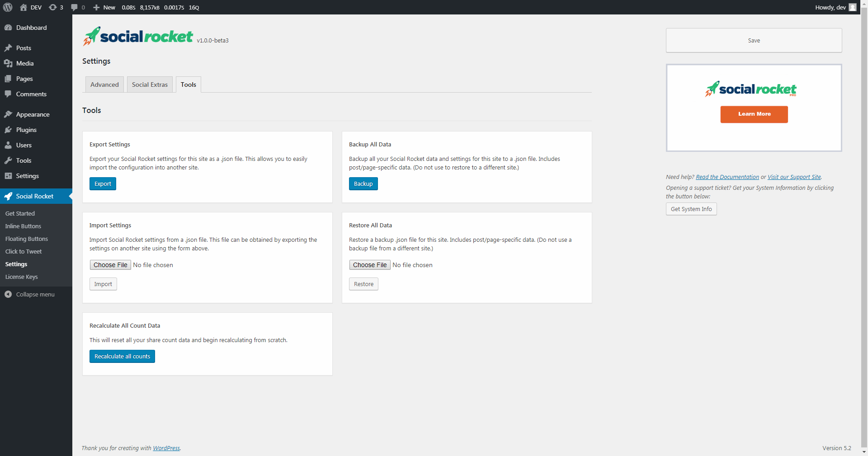Click the Tools wrench icon in sidebar
868x456 pixels.
pyautogui.click(x=8, y=160)
